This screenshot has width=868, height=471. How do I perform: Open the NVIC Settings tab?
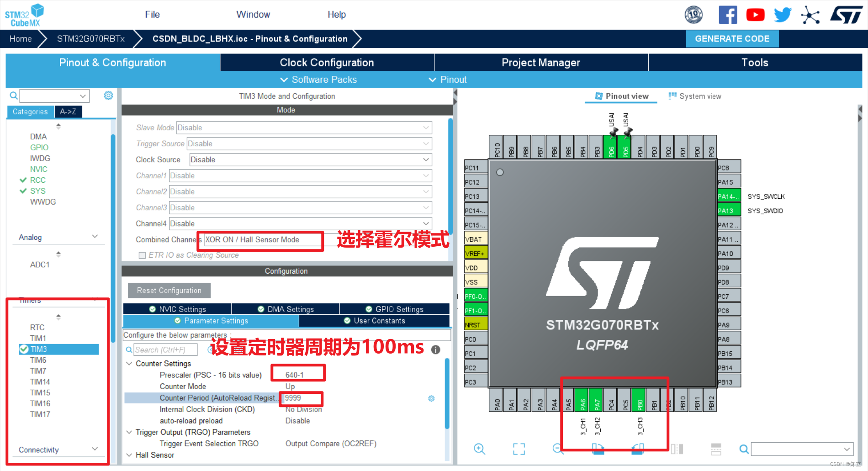[x=177, y=309]
